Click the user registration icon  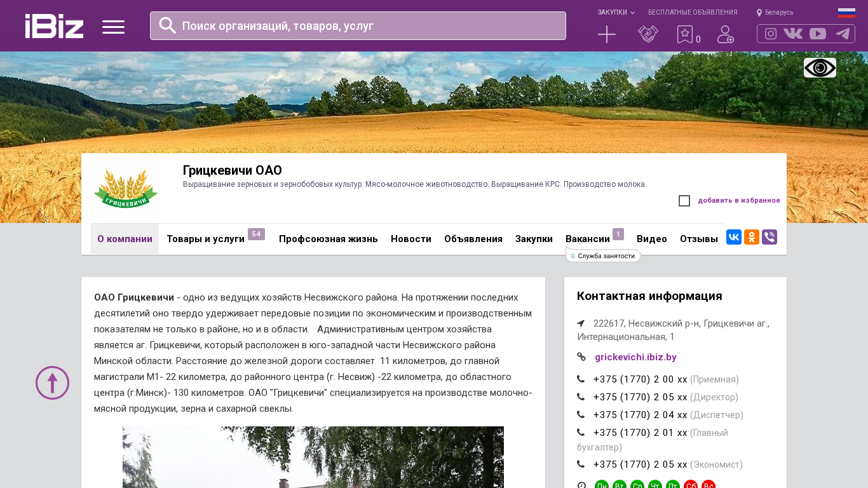coord(726,34)
